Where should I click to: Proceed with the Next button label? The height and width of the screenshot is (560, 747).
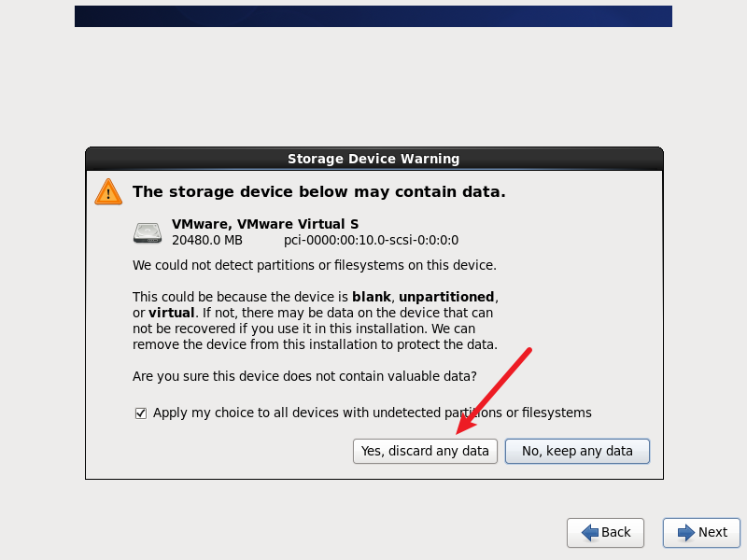click(712, 532)
